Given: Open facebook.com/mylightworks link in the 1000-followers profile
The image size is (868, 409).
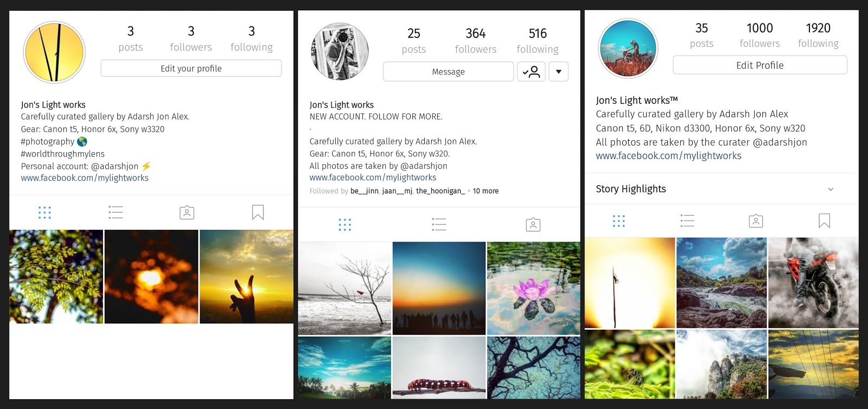Looking at the screenshot, I should (668, 156).
